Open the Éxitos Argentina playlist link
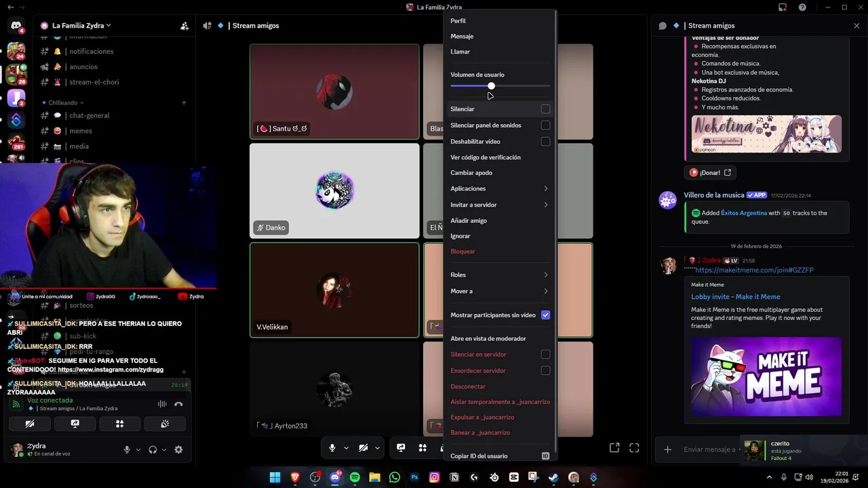This screenshot has width=868, height=488. click(743, 213)
